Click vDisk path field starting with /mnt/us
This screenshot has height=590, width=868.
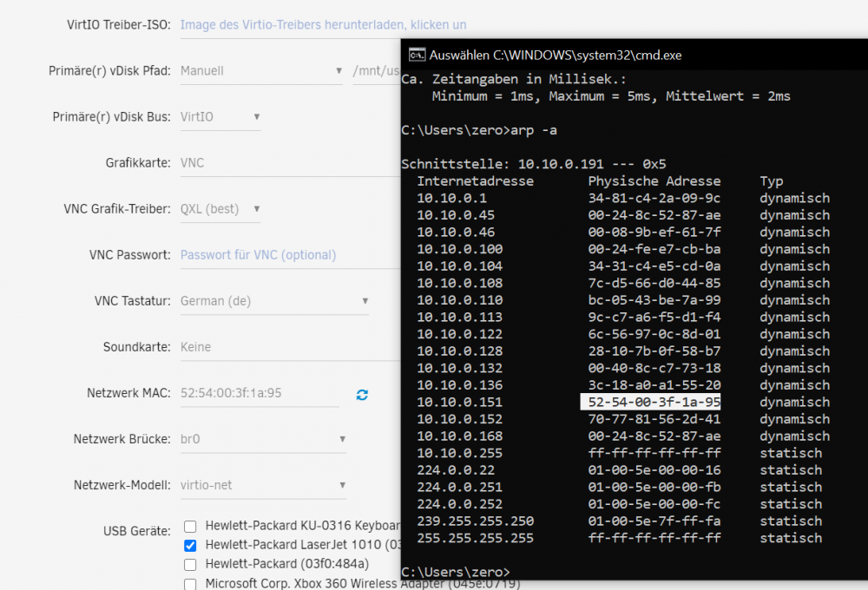coord(377,71)
